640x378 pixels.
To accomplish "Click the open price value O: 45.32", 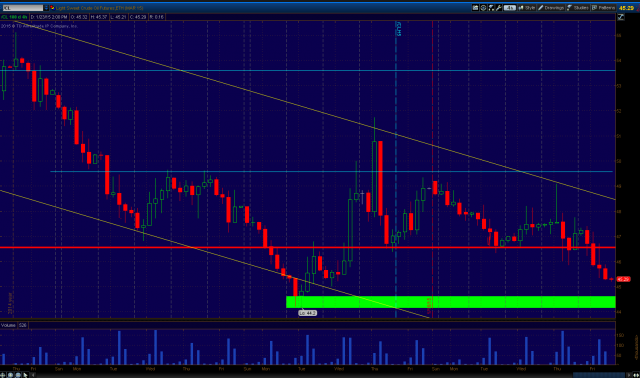I will [x=79, y=17].
